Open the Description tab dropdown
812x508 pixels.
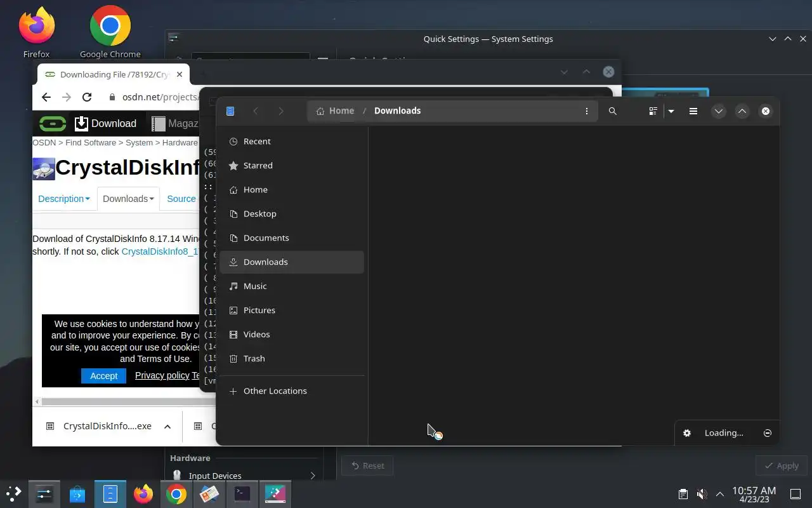tap(64, 199)
